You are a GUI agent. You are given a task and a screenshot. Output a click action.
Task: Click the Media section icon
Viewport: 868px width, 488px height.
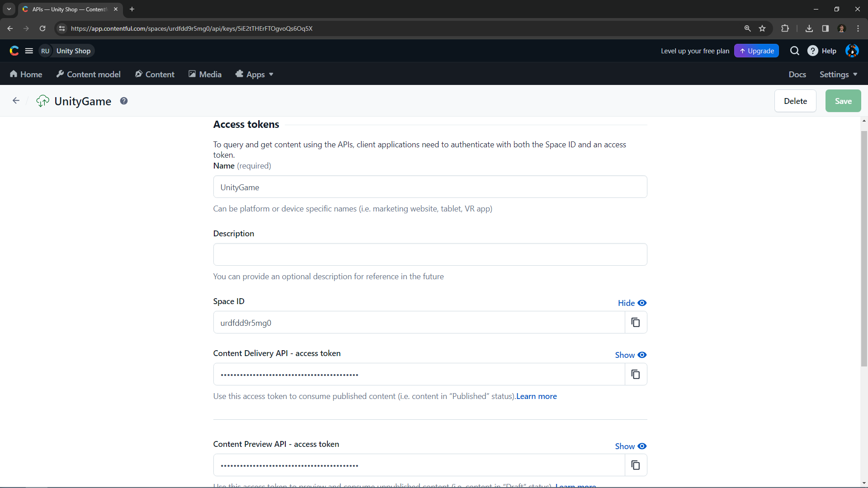[x=192, y=74]
